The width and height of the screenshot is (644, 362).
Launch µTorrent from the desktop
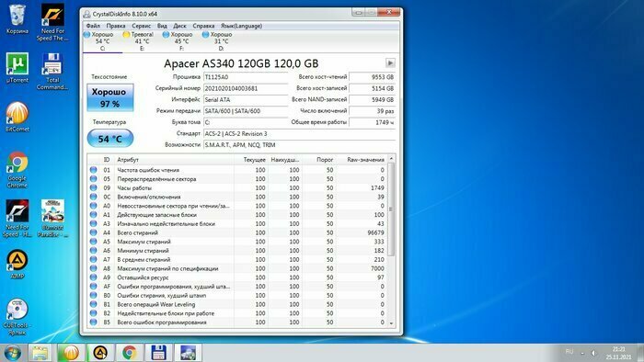point(17,68)
